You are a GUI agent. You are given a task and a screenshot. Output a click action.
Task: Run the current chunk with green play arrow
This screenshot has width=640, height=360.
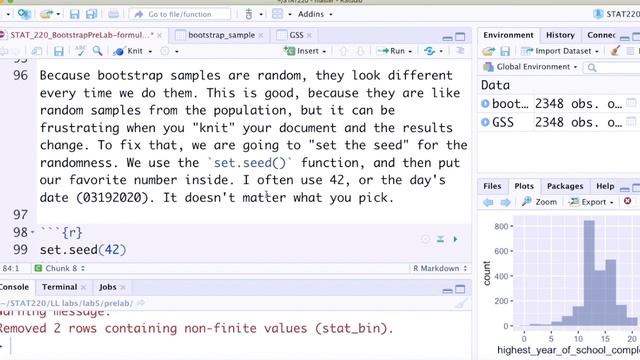click(456, 239)
